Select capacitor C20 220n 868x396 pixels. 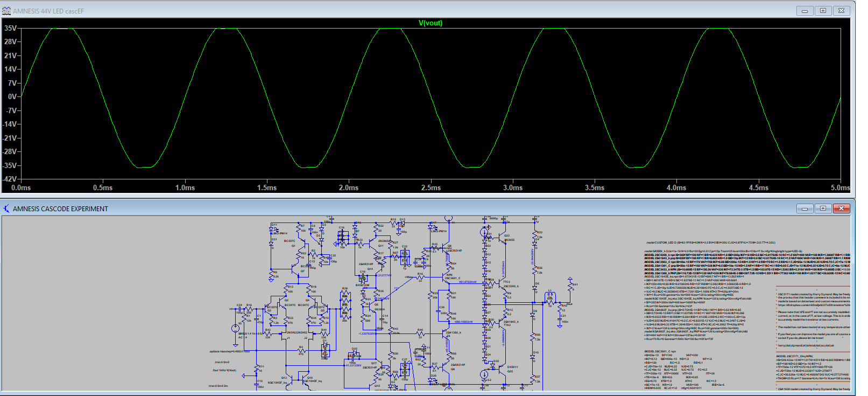click(x=438, y=311)
